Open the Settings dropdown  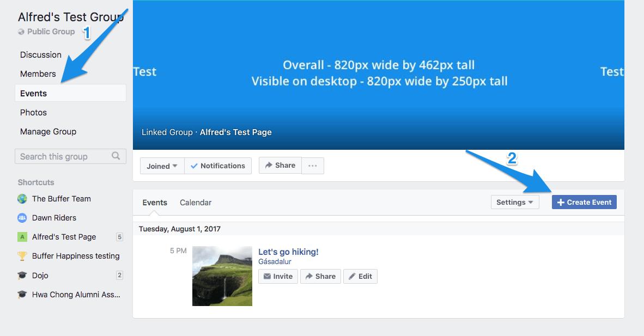click(514, 202)
